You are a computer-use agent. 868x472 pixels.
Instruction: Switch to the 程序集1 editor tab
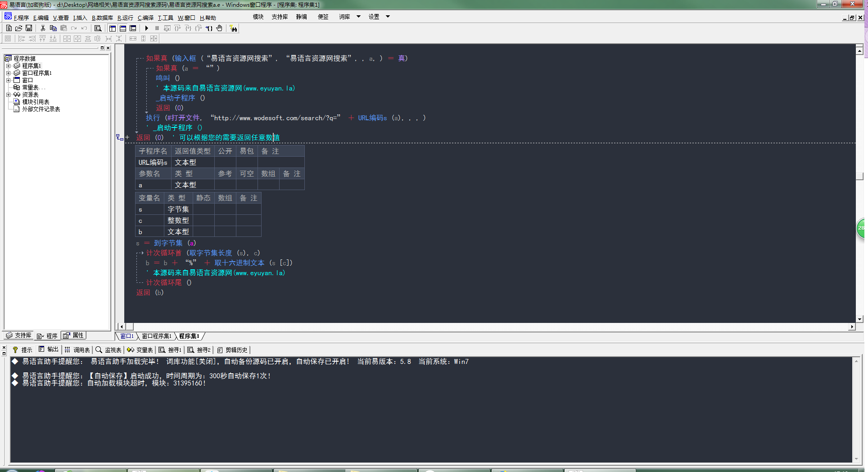(x=189, y=336)
